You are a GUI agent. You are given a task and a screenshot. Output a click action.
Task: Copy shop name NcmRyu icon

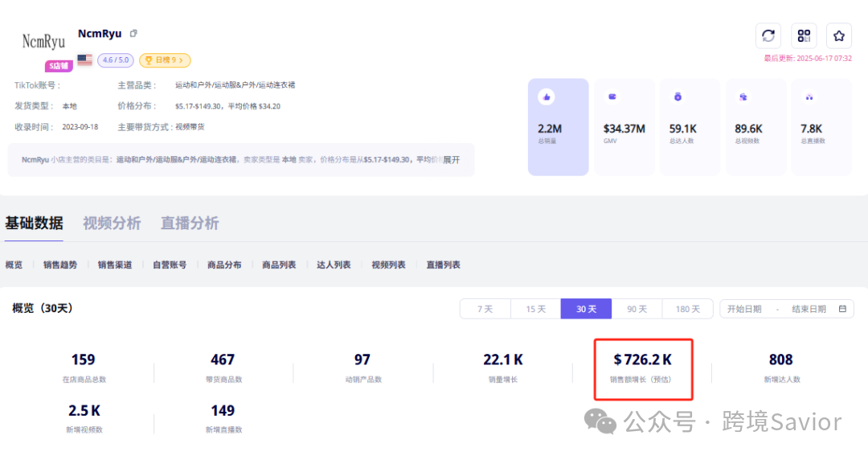point(133,33)
